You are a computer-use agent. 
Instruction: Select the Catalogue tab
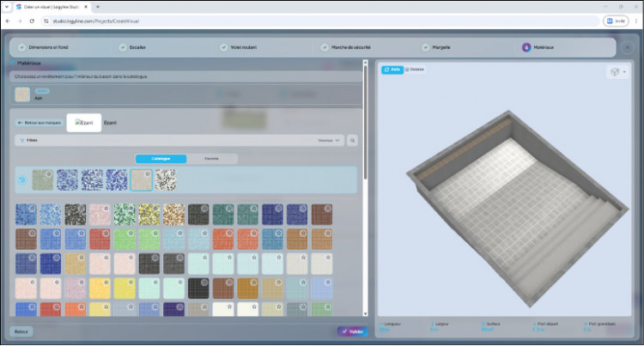[x=161, y=159]
